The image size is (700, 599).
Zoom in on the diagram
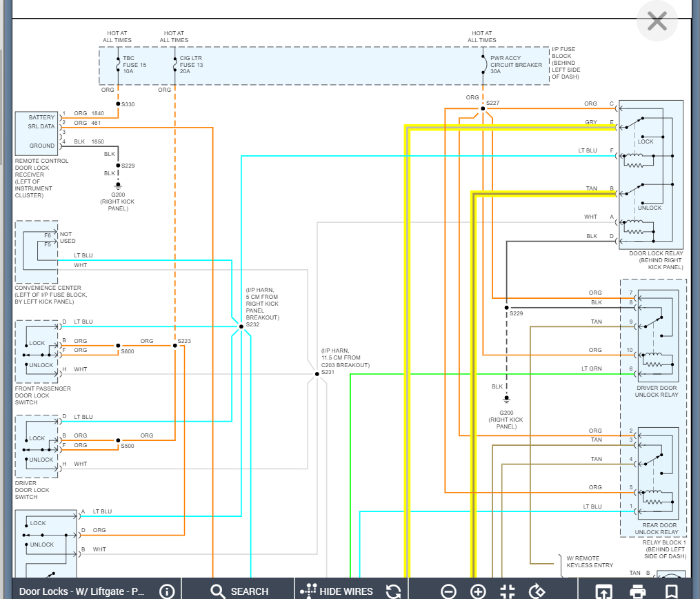(x=478, y=591)
